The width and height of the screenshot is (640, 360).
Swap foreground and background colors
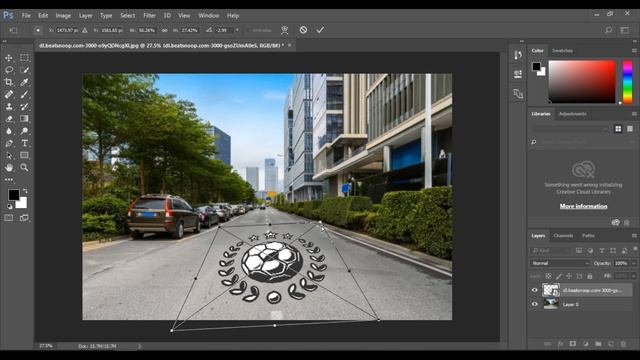click(x=25, y=191)
